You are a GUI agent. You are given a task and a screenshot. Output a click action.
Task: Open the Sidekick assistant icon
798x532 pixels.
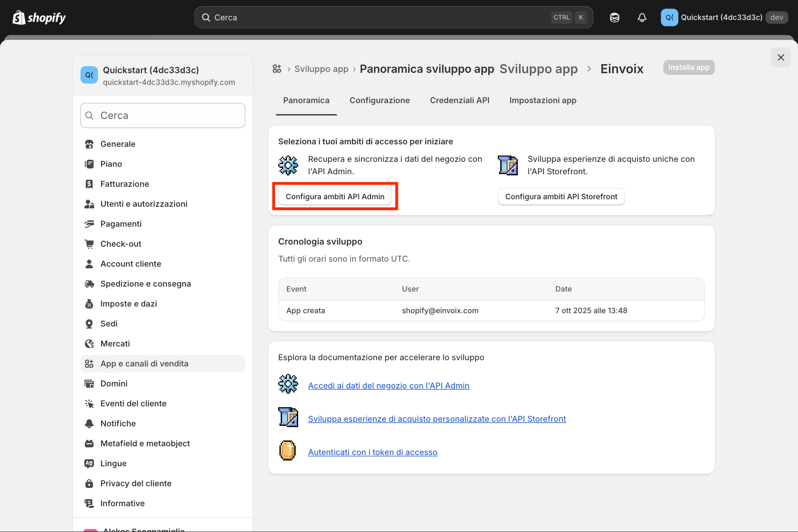pyautogui.click(x=615, y=17)
